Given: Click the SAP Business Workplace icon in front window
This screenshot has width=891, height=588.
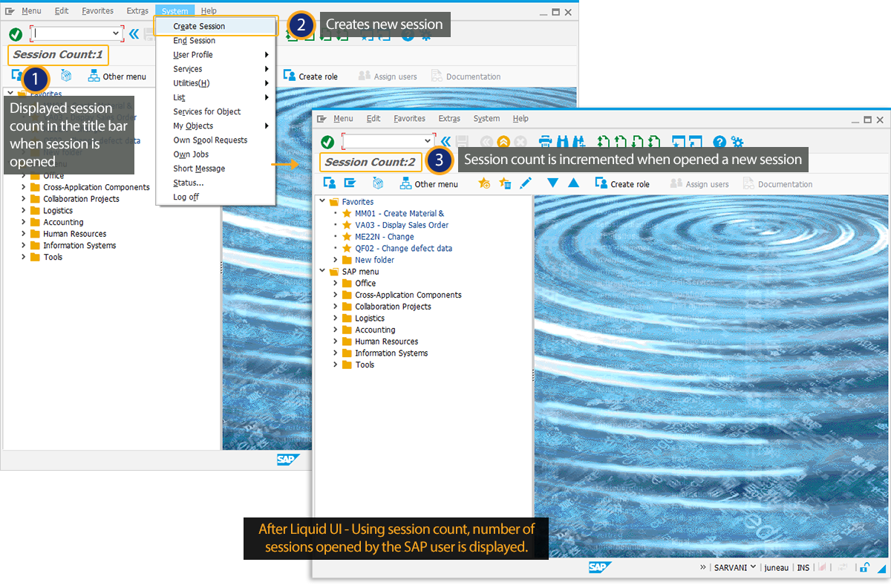Looking at the screenshot, I should (x=377, y=183).
